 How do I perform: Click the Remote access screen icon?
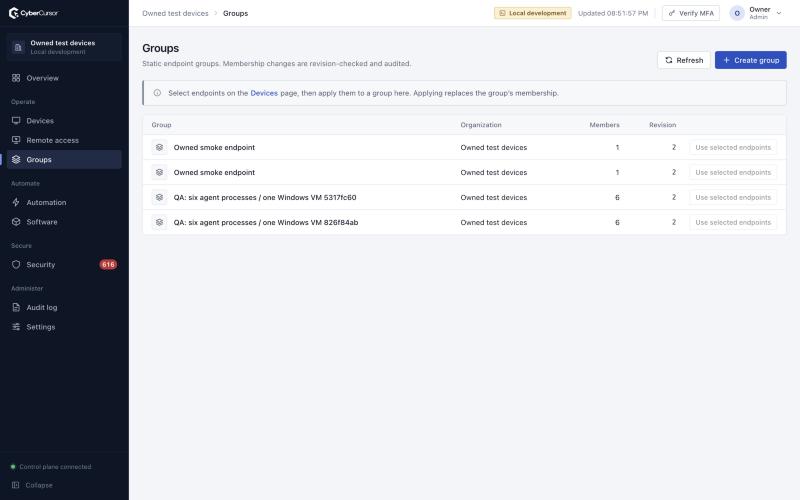[16, 140]
